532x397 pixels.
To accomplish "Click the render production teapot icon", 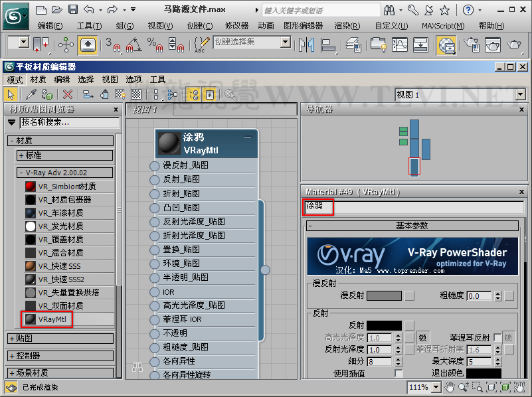I will click(513, 44).
